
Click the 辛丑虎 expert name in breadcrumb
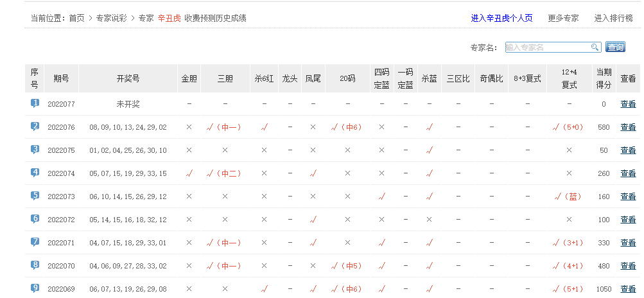(x=170, y=18)
